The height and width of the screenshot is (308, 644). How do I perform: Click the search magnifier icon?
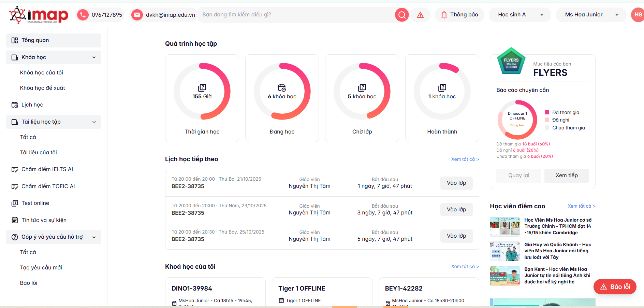401,14
